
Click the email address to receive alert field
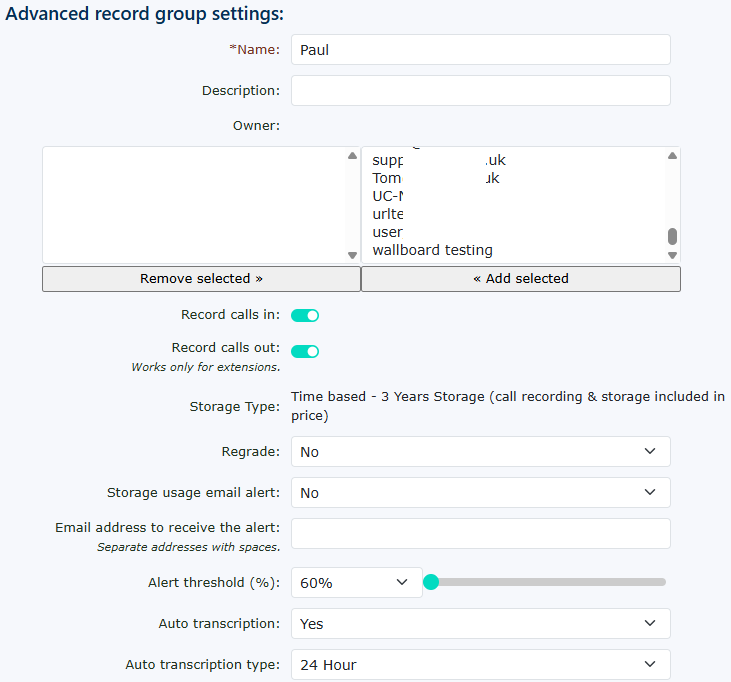point(480,534)
